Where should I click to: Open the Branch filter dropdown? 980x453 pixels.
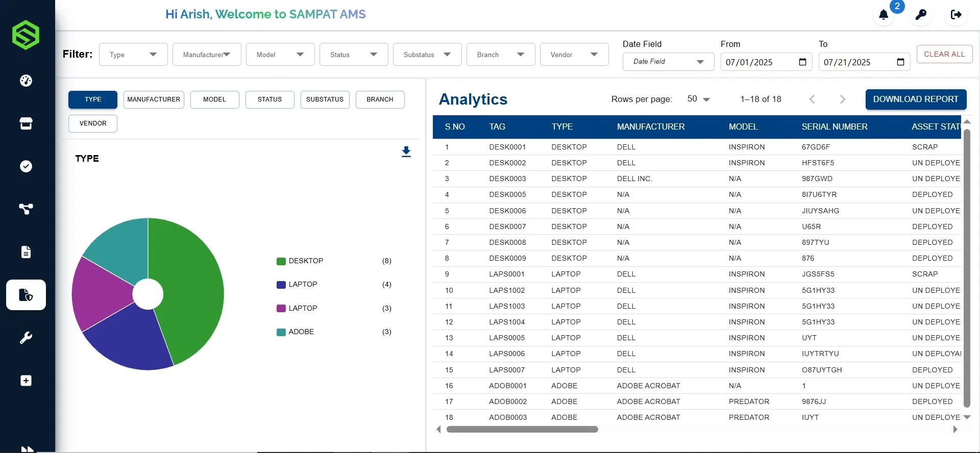500,55
